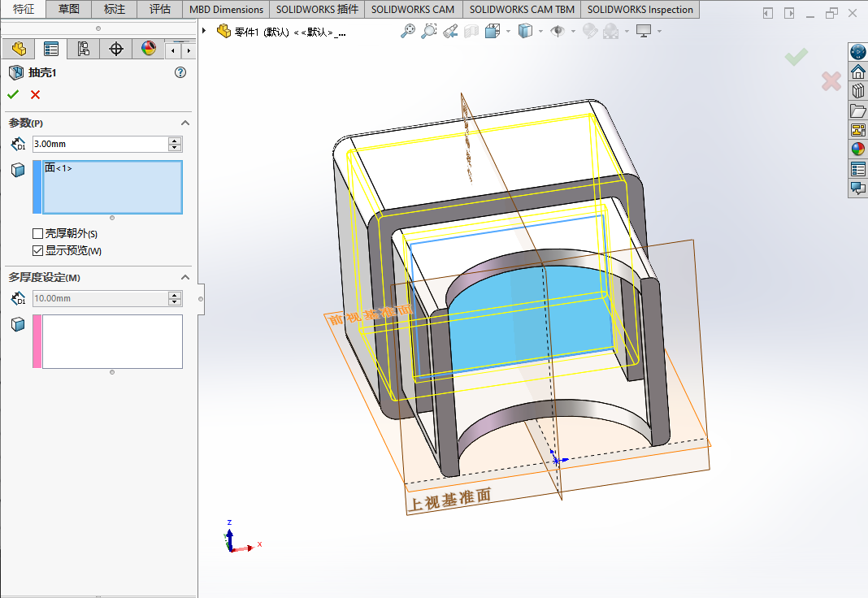Switch to the 草图 tab
Image resolution: width=868 pixels, height=598 pixels.
coord(69,10)
